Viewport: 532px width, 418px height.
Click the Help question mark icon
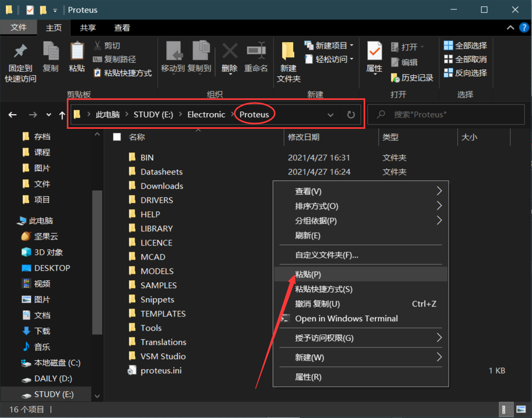(x=524, y=27)
